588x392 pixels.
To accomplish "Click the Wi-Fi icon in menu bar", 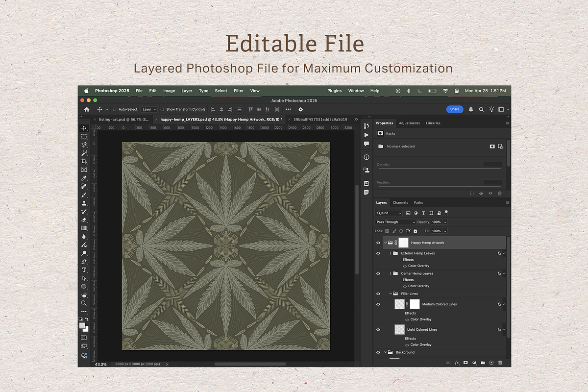I will 445,91.
